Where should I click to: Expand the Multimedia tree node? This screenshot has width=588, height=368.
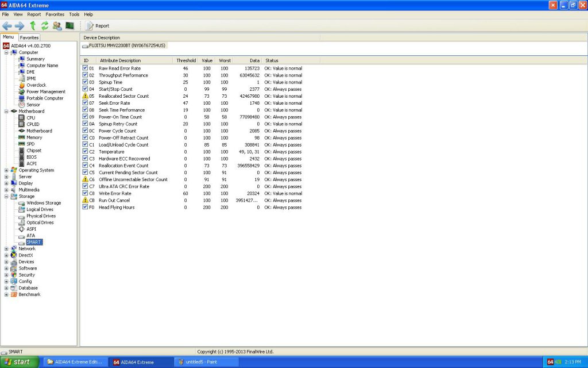[x=6, y=190]
